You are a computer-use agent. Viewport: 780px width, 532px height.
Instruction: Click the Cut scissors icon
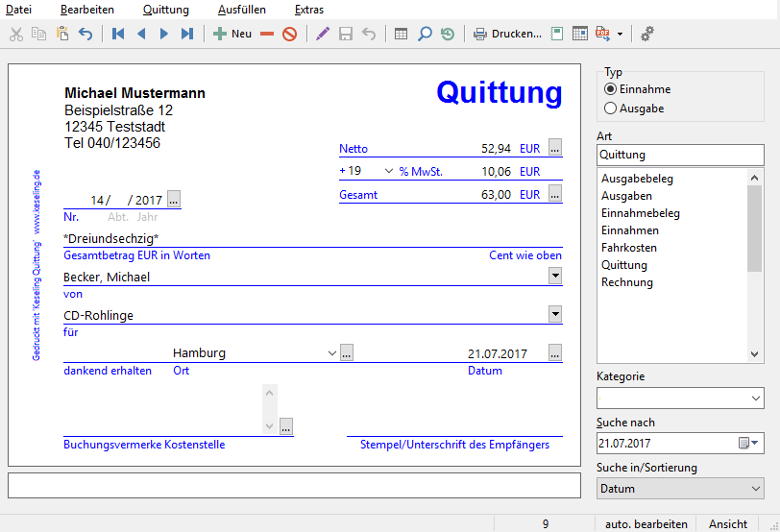coord(16,34)
